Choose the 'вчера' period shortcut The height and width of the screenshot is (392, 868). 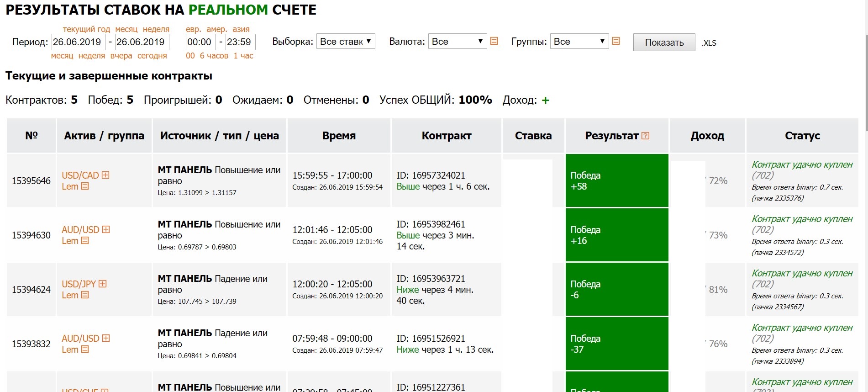[x=121, y=56]
